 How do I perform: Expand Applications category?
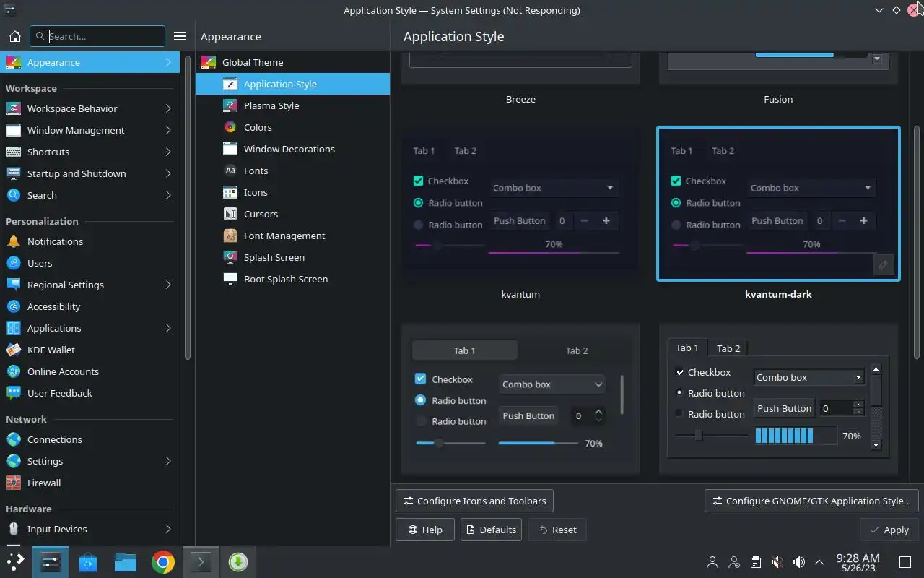[168, 328]
